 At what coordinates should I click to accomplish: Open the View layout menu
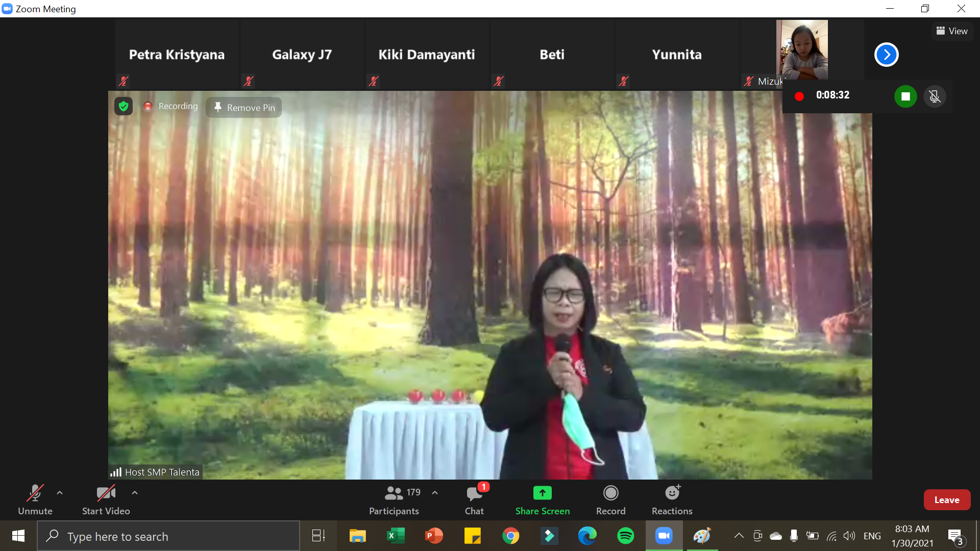tap(952, 31)
